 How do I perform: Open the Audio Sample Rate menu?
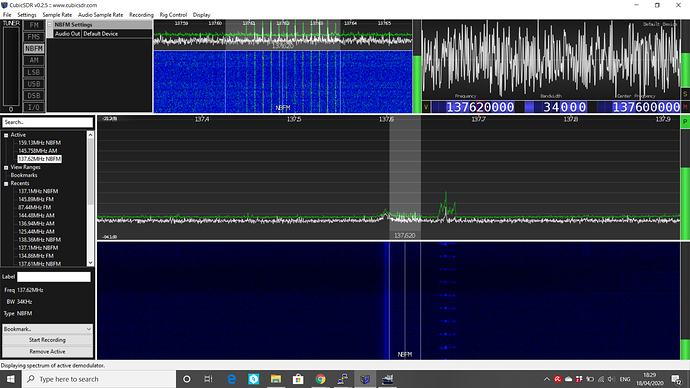(100, 15)
